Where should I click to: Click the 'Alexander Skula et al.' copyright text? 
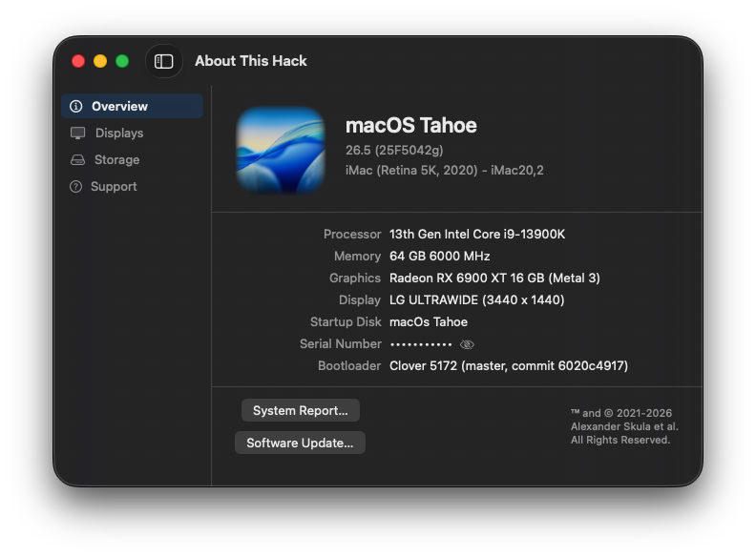(x=624, y=426)
